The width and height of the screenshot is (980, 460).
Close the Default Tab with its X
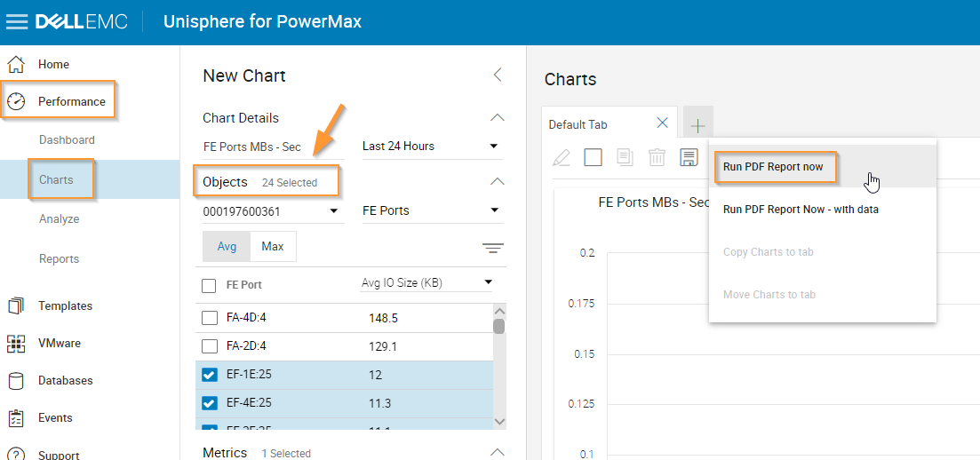click(662, 123)
